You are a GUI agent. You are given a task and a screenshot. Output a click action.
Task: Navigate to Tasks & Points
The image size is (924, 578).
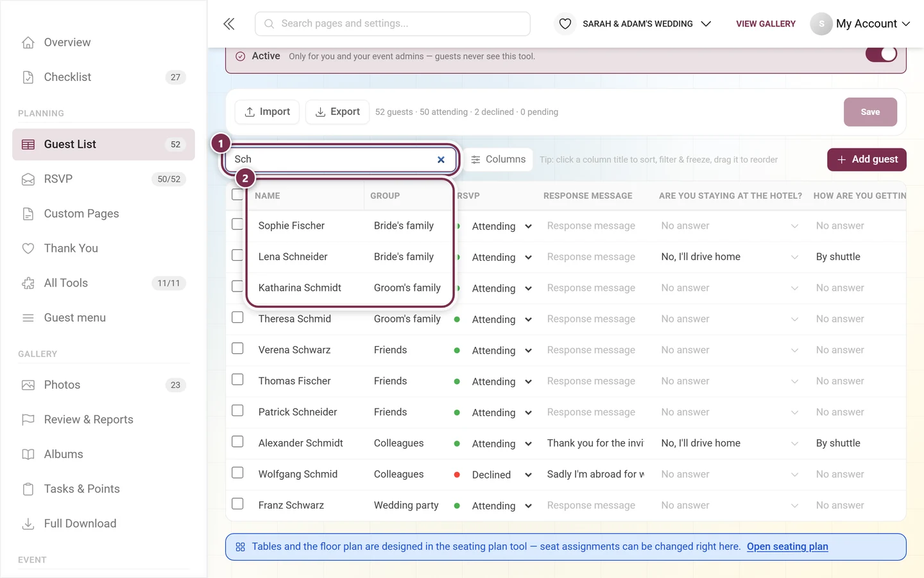[103, 489]
